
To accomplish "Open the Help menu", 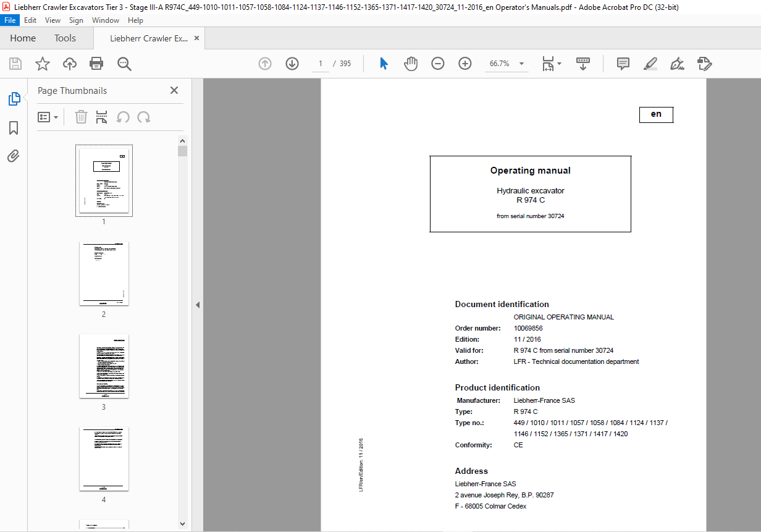I will tap(135, 20).
